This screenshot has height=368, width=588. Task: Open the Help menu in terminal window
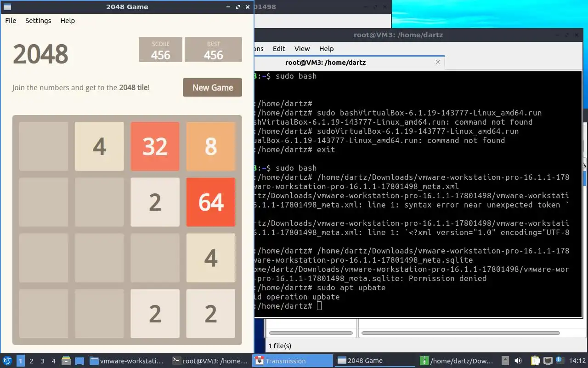point(326,49)
